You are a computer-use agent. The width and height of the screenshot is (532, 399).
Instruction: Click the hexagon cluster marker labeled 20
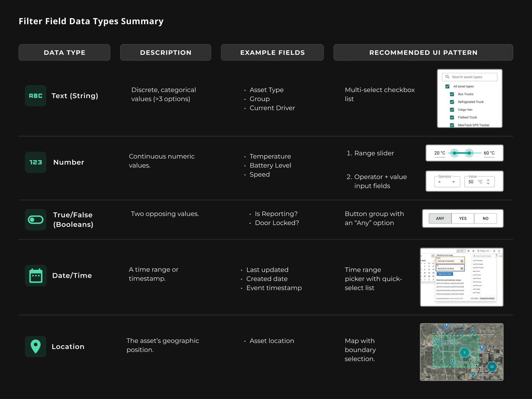tap(492, 367)
